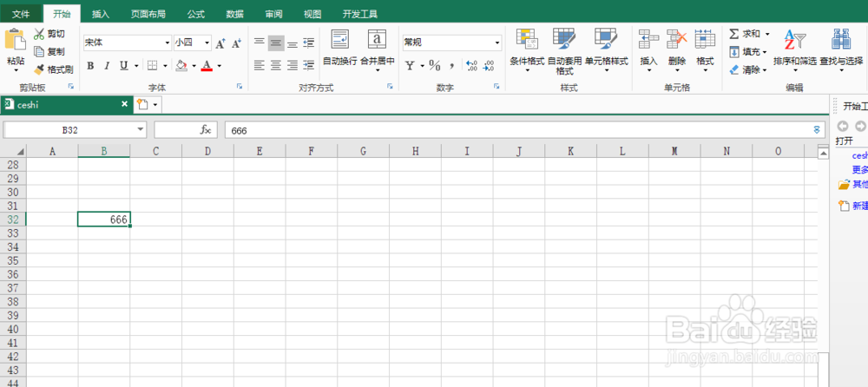The height and width of the screenshot is (387, 868).
Task: Align text to top
Action: [x=259, y=43]
